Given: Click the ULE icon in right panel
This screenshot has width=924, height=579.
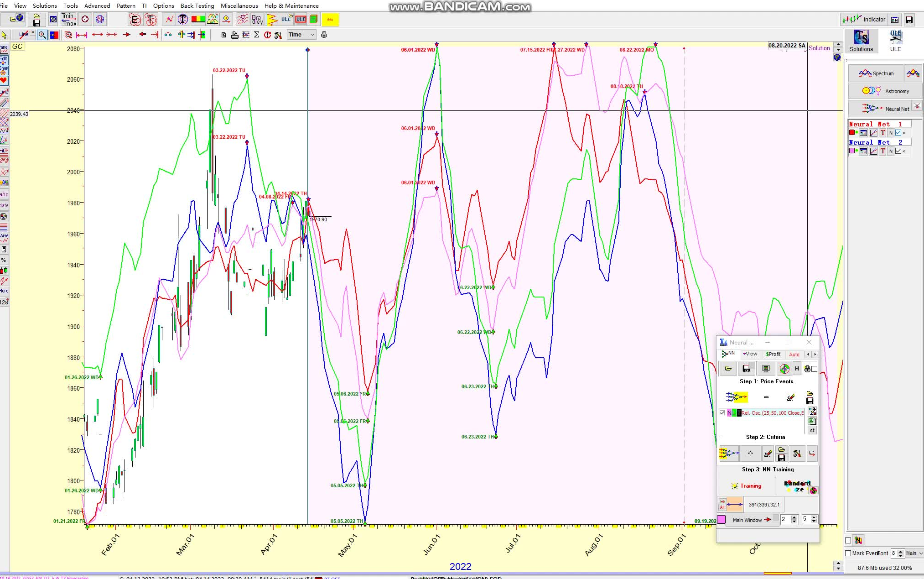Looking at the screenshot, I should 895,41.
